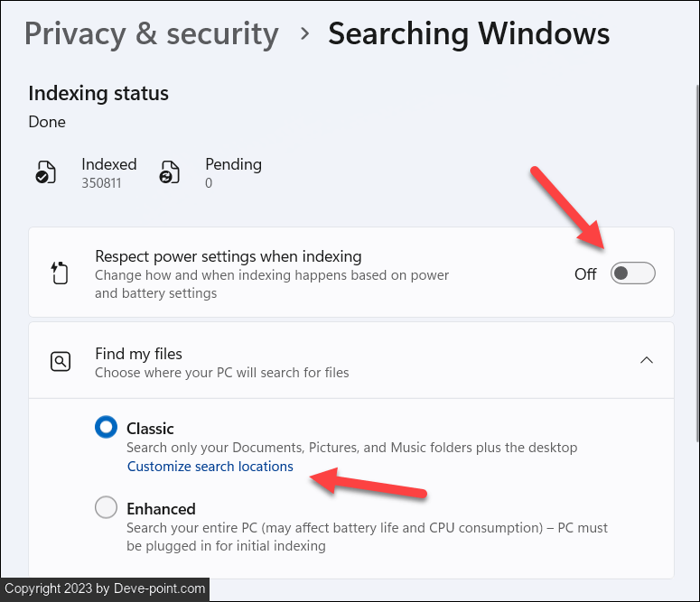Open Customize search locations link
Screen dimensions: 700x602
pos(210,467)
